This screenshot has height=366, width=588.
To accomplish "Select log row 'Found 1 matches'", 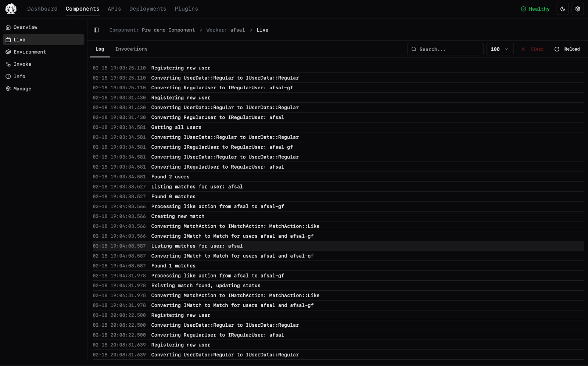I will click(338, 266).
